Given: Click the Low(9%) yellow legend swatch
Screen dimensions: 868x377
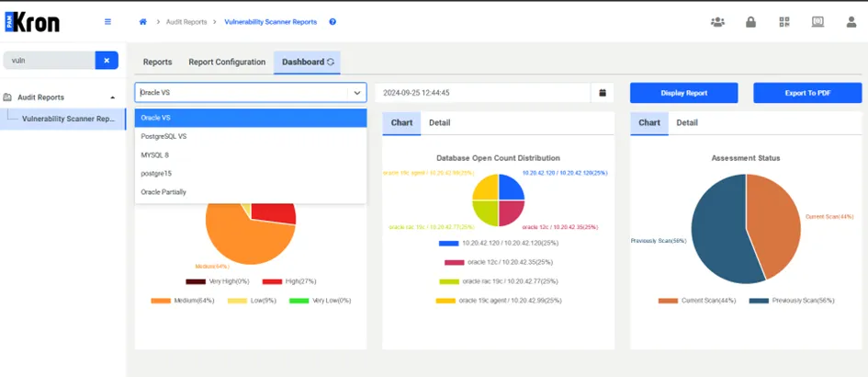Looking at the screenshot, I should pyautogui.click(x=237, y=301).
